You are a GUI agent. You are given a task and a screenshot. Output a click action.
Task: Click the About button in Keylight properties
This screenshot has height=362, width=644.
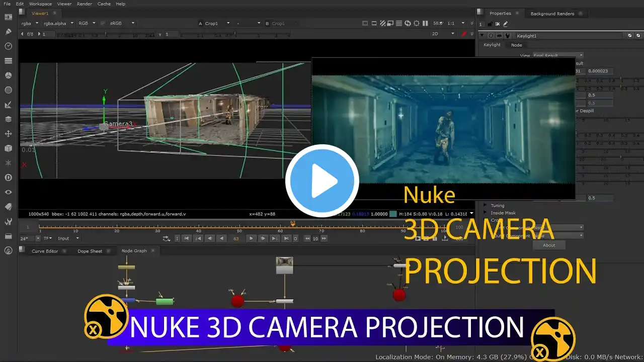click(549, 245)
